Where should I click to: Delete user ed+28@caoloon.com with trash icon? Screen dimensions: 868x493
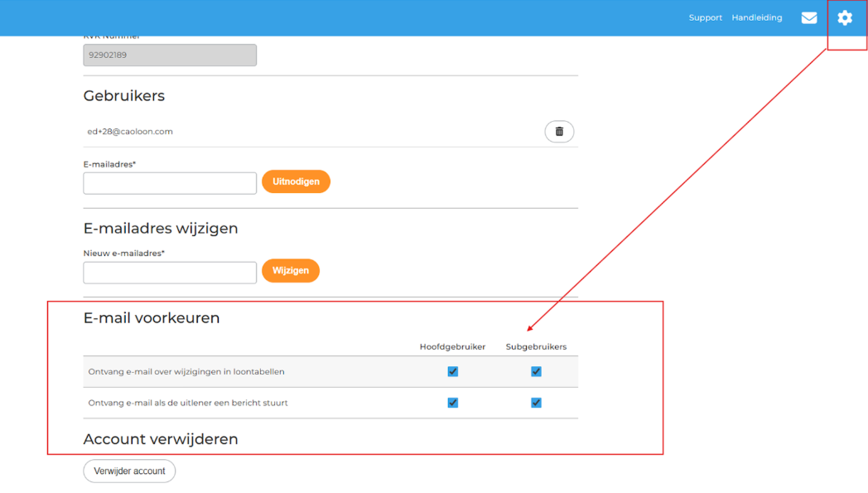pos(559,132)
